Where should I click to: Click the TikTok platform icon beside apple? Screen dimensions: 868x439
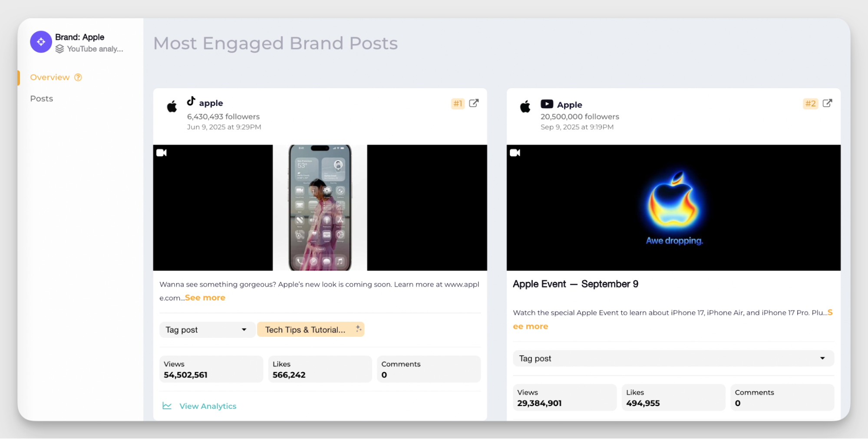click(x=191, y=101)
